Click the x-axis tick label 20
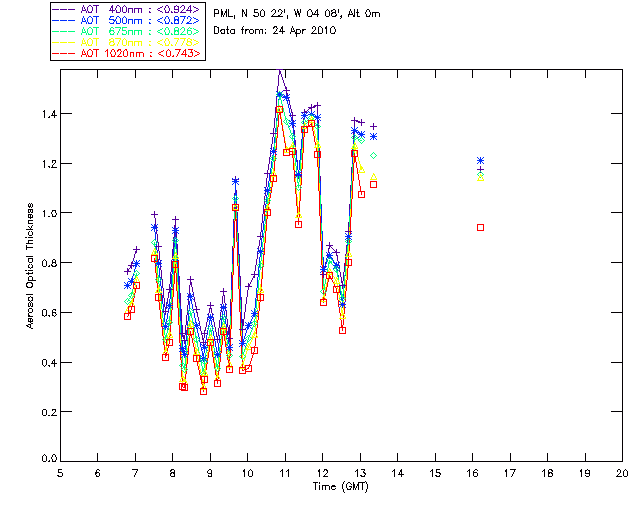Screen dimensions: 640x512 [622, 473]
